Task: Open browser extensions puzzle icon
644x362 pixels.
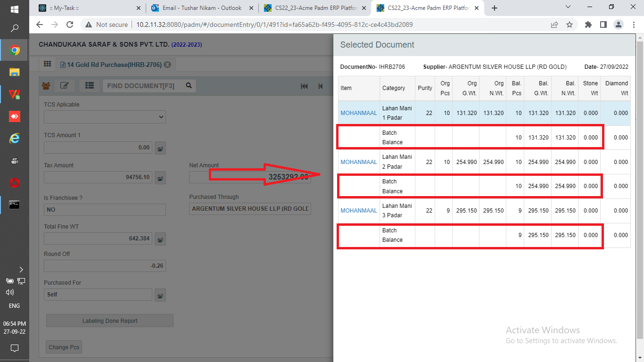Action: 588,25
